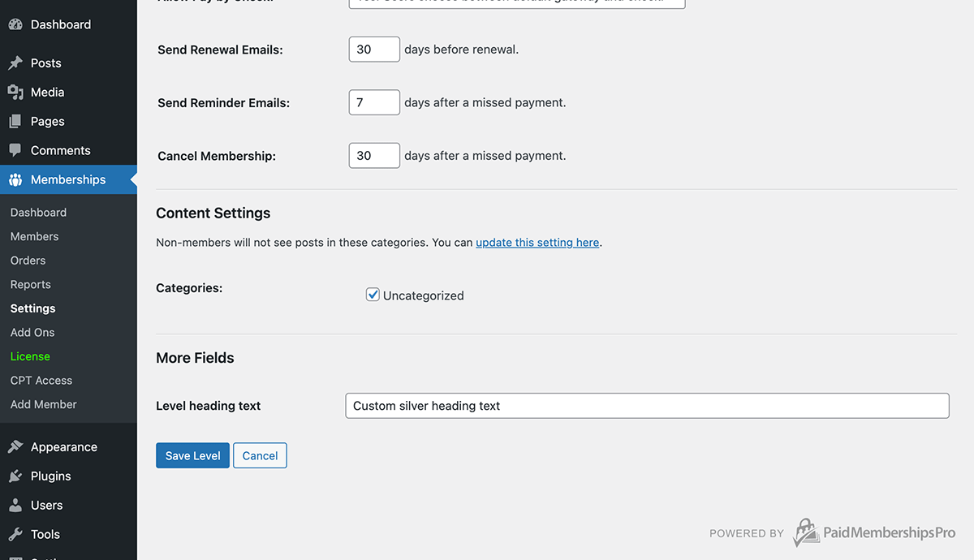This screenshot has height=560, width=974.
Task: Click the Appearance paintbrush icon
Action: point(15,447)
